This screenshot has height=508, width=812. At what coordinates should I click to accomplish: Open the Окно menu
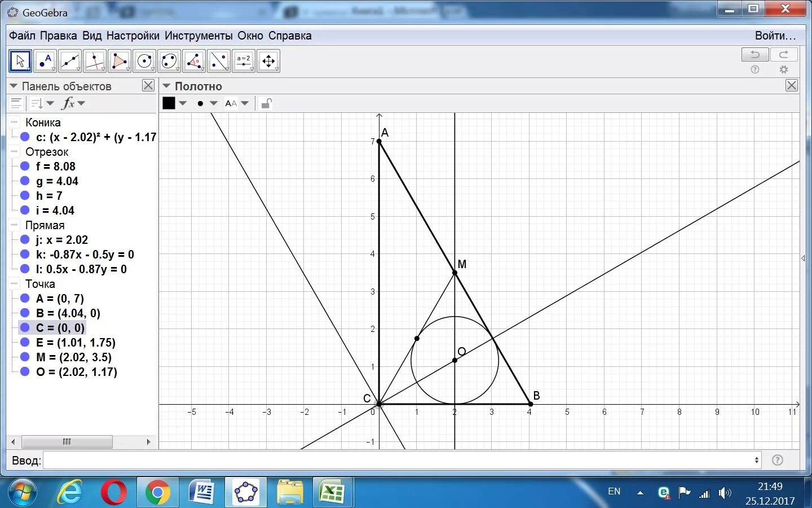pos(250,36)
